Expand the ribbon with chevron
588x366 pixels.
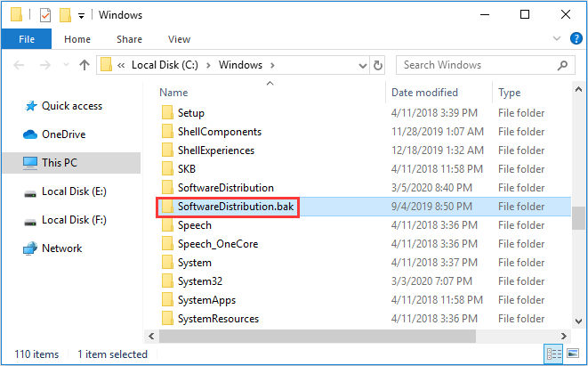[x=556, y=39]
